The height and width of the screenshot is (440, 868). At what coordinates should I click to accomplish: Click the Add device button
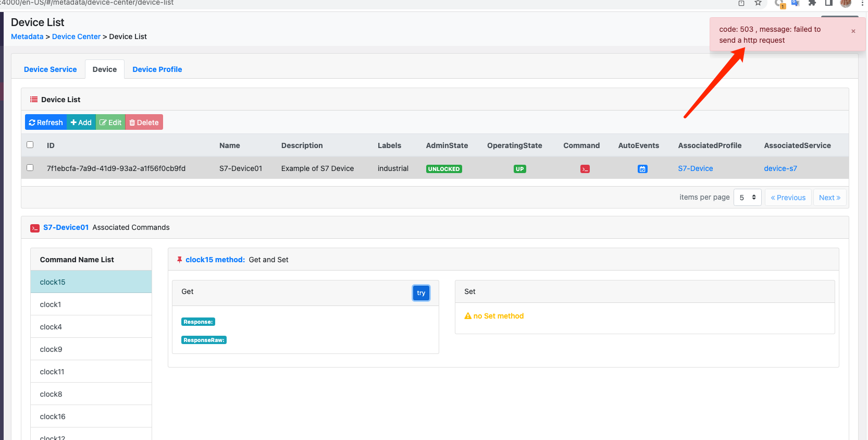tap(81, 123)
